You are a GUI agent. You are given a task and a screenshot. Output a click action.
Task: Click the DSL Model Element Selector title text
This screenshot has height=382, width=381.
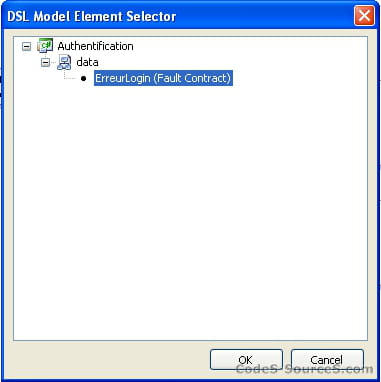pyautogui.click(x=92, y=16)
